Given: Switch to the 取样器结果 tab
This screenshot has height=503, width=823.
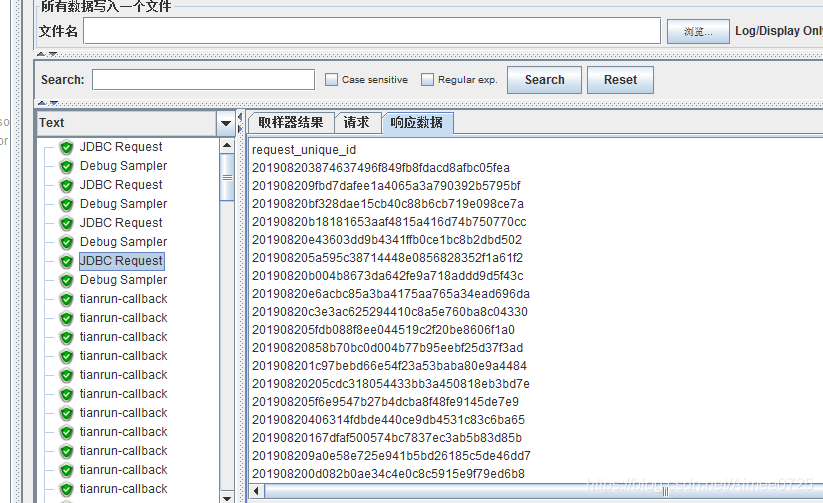Looking at the screenshot, I should (x=291, y=123).
